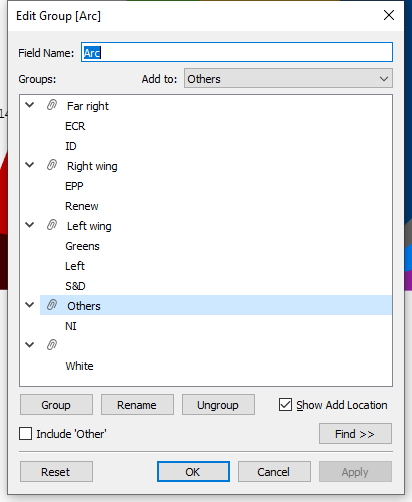Select the ECR member

75,126
